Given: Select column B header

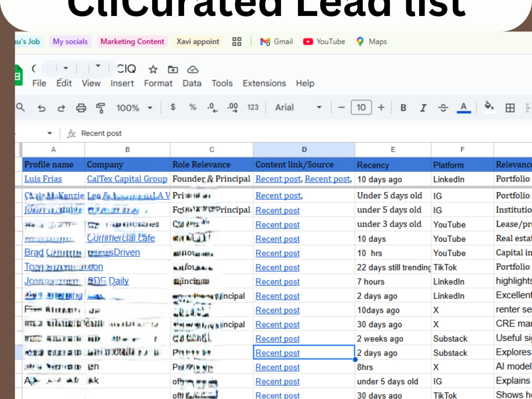Looking at the screenshot, I should point(127,149).
